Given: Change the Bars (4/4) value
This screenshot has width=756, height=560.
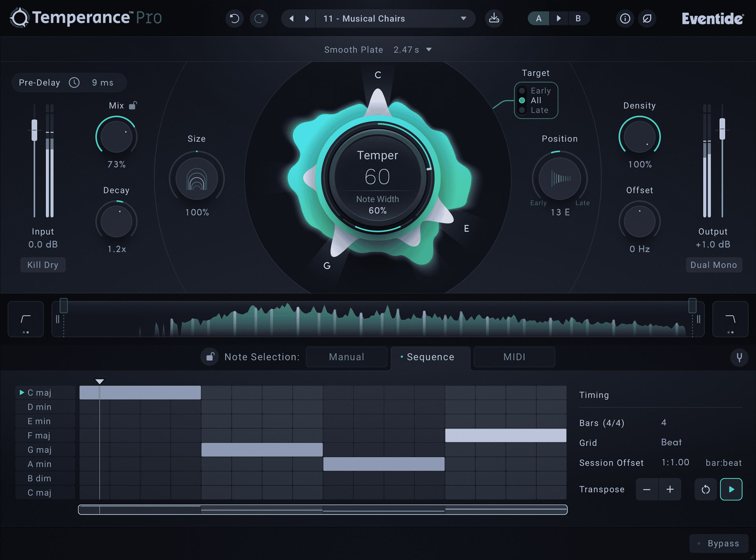Looking at the screenshot, I should (664, 423).
